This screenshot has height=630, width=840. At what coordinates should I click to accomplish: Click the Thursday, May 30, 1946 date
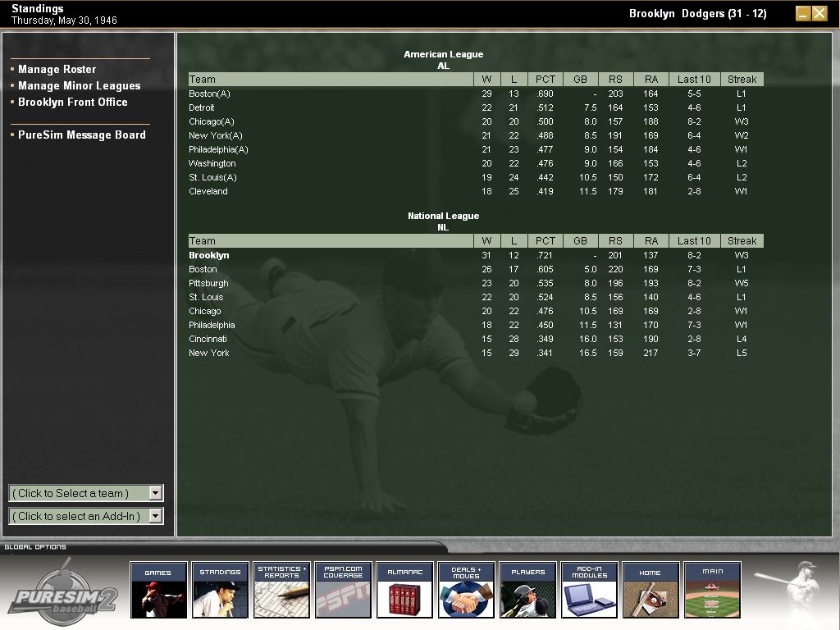(64, 21)
